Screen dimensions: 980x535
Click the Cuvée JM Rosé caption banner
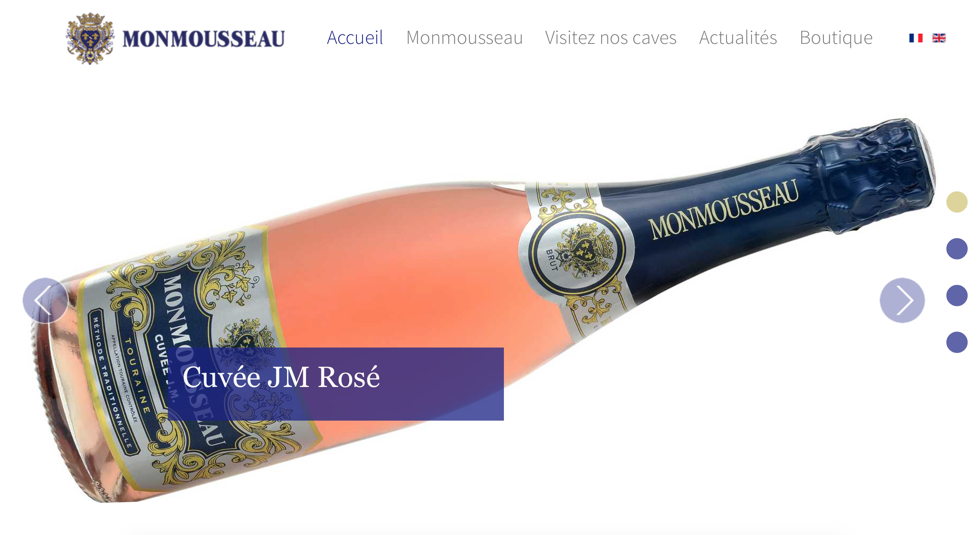336,384
